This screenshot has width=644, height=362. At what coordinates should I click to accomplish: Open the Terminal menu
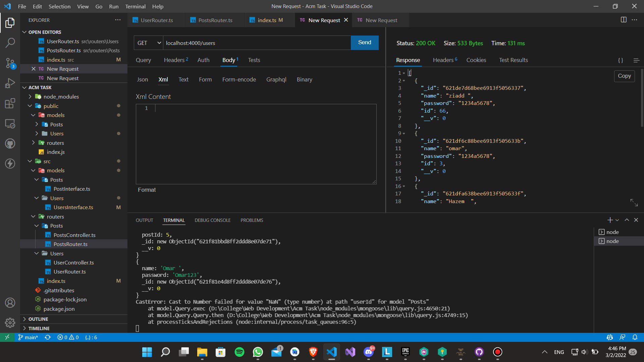[x=135, y=6]
